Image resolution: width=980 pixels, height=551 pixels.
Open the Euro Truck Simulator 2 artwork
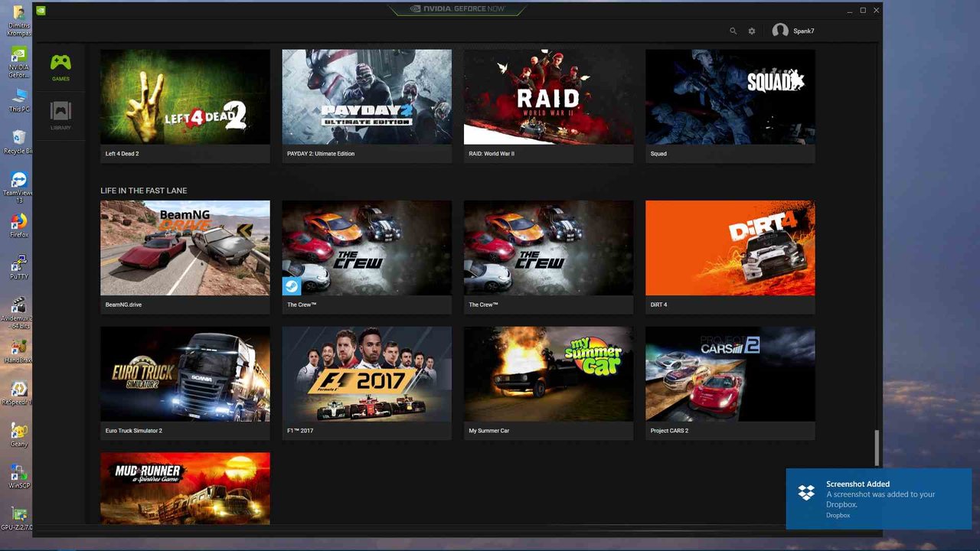[x=185, y=374]
